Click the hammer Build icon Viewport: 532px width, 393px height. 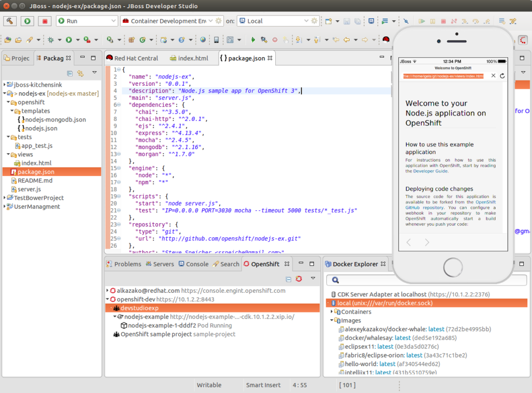pyautogui.click(x=10, y=21)
